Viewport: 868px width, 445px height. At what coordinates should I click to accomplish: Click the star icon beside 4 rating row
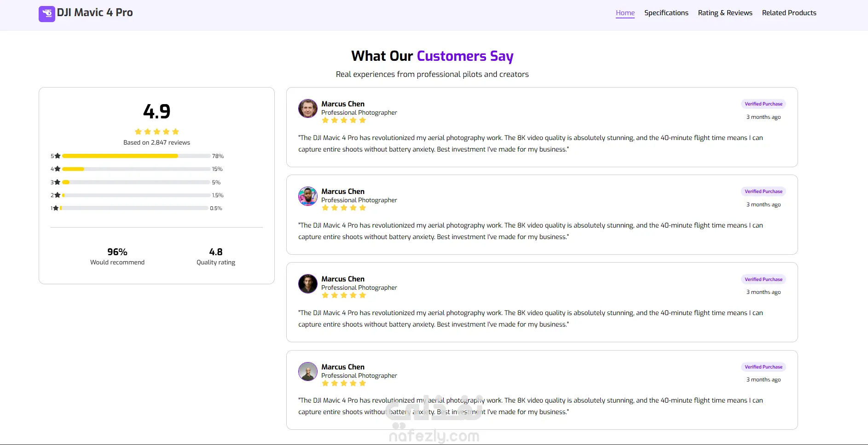click(x=58, y=169)
